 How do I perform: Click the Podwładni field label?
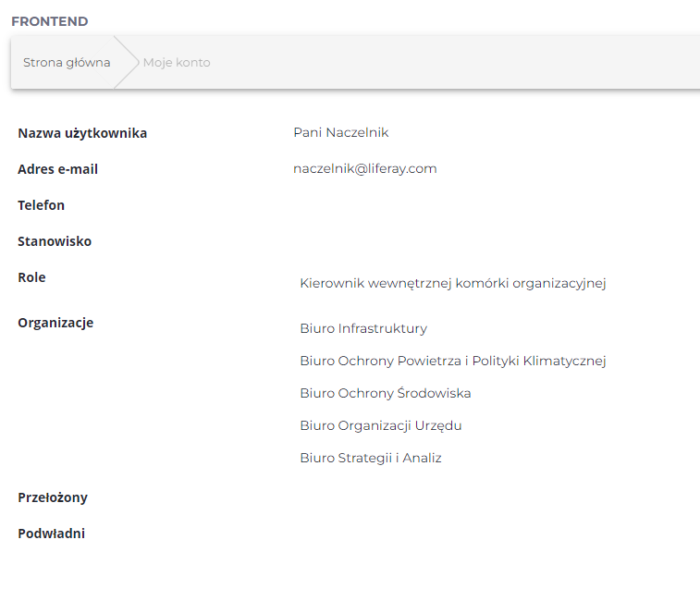51,534
